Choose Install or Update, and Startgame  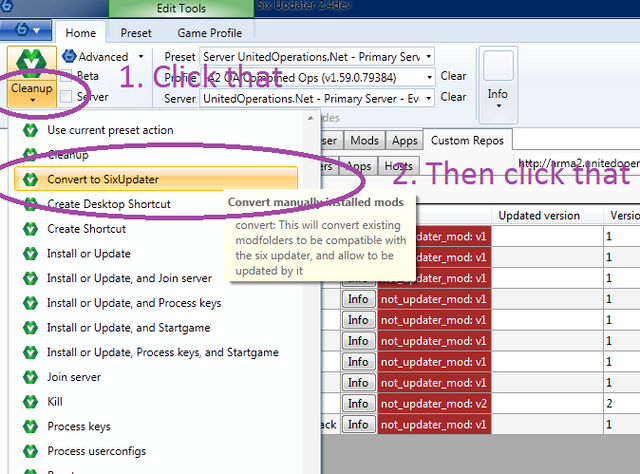[x=156, y=327]
